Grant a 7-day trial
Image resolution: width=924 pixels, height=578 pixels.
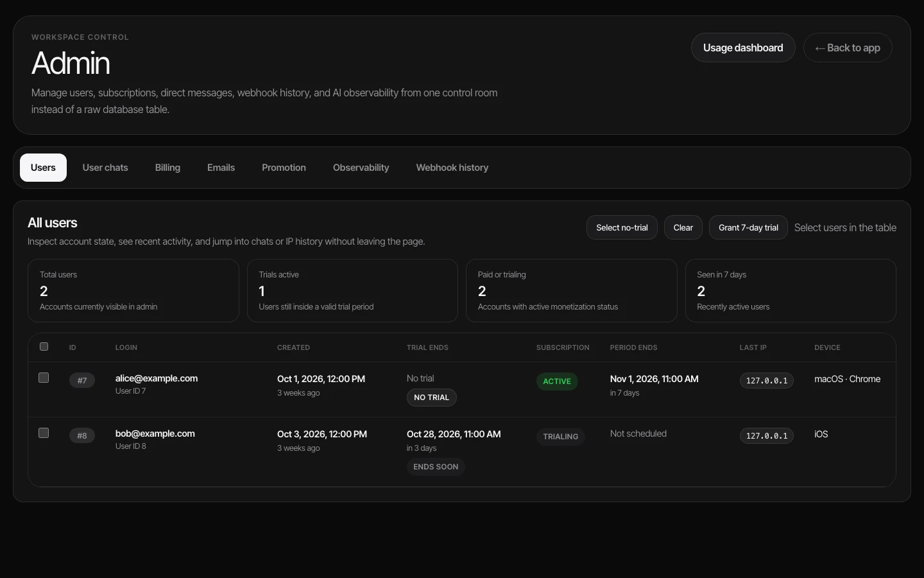pyautogui.click(x=748, y=227)
